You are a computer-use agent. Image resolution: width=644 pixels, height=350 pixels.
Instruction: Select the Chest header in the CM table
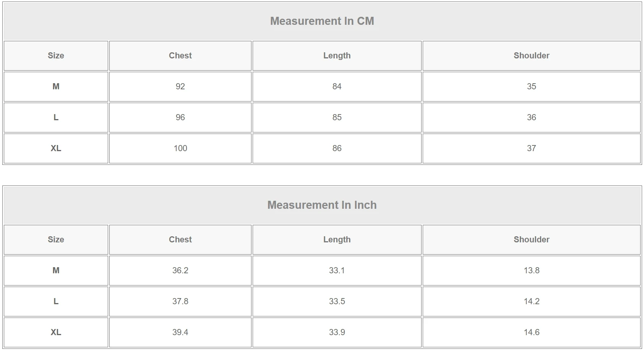click(x=180, y=56)
